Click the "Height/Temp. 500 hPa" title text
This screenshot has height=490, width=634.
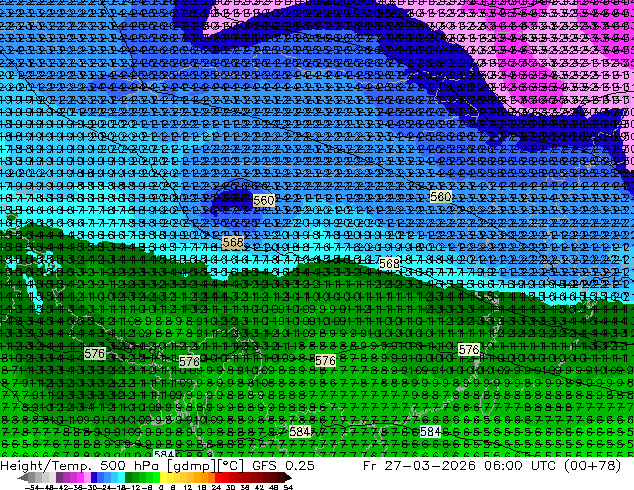coord(80,466)
